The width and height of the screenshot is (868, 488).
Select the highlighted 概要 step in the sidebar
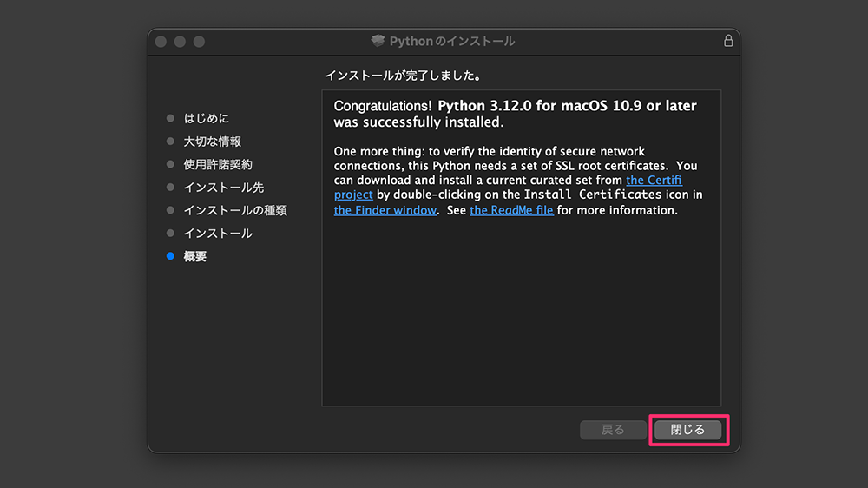pyautogui.click(x=194, y=256)
